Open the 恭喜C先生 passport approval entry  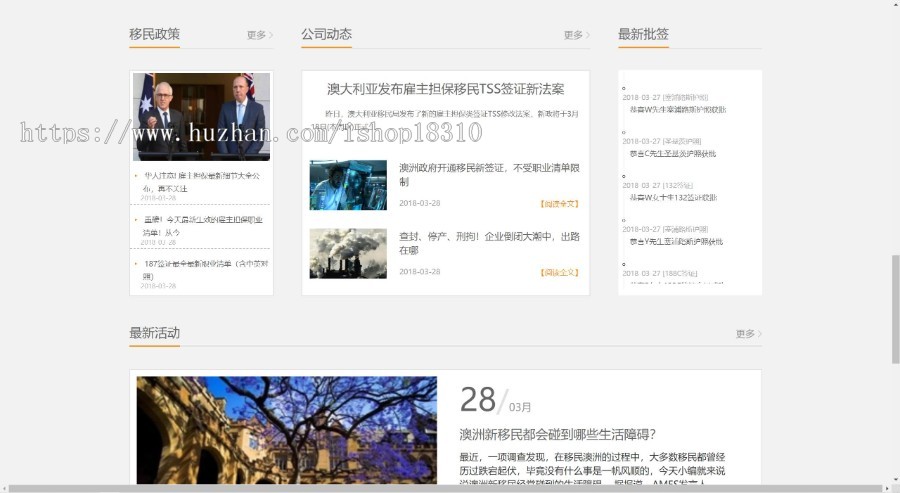point(676,154)
